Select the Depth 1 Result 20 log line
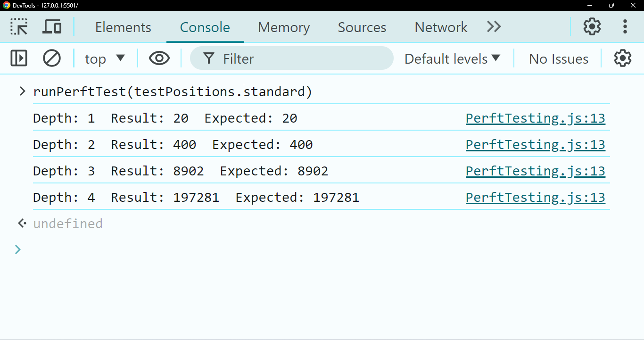Image resolution: width=644 pixels, height=340 pixels. coord(165,118)
